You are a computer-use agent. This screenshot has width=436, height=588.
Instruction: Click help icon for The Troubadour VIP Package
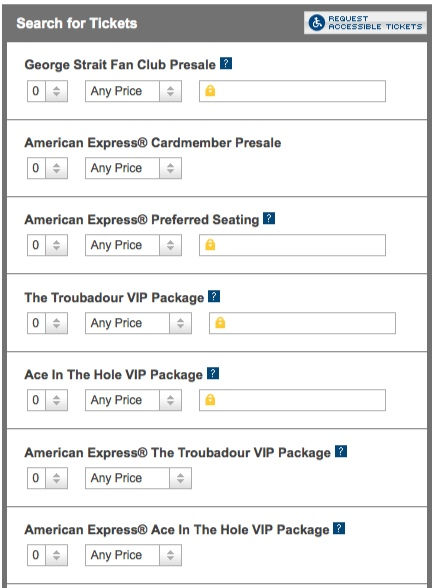[214, 296]
